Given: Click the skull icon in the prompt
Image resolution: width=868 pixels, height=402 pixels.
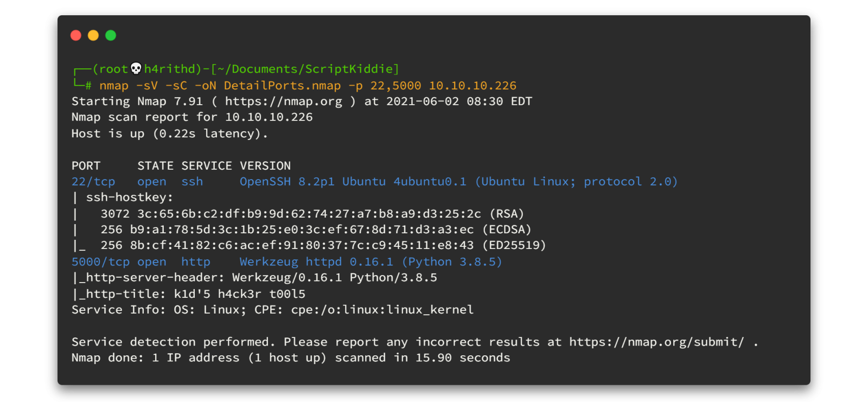Looking at the screenshot, I should tap(136, 68).
